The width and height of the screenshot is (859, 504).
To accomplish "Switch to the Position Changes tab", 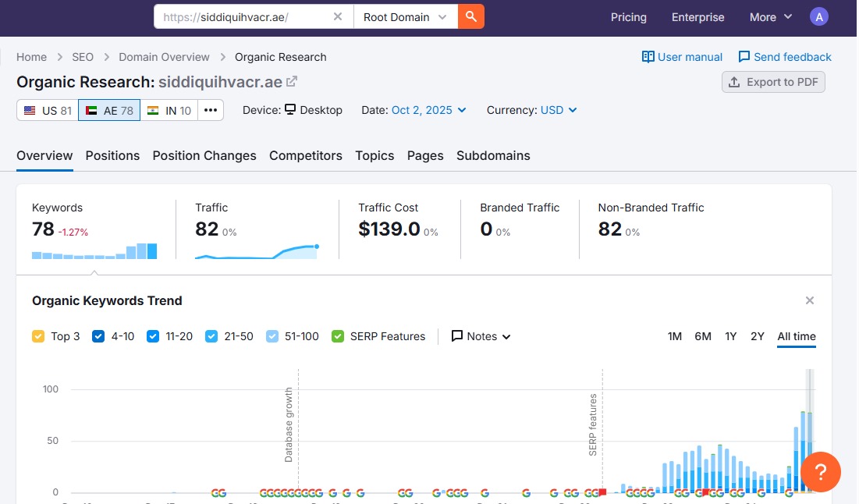I will coord(204,155).
